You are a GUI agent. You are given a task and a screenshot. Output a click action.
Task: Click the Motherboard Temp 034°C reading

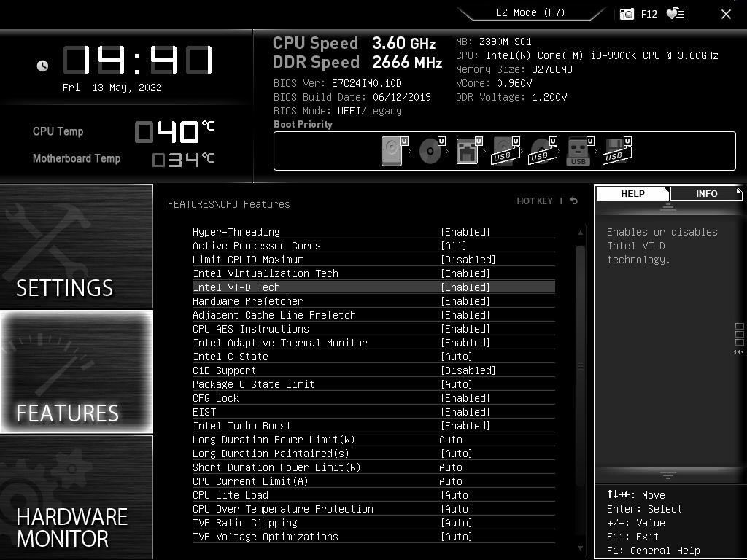pos(183,159)
